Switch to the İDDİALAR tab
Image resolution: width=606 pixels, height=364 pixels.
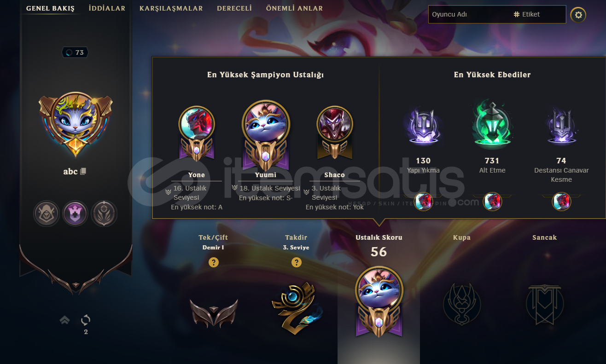click(x=107, y=8)
